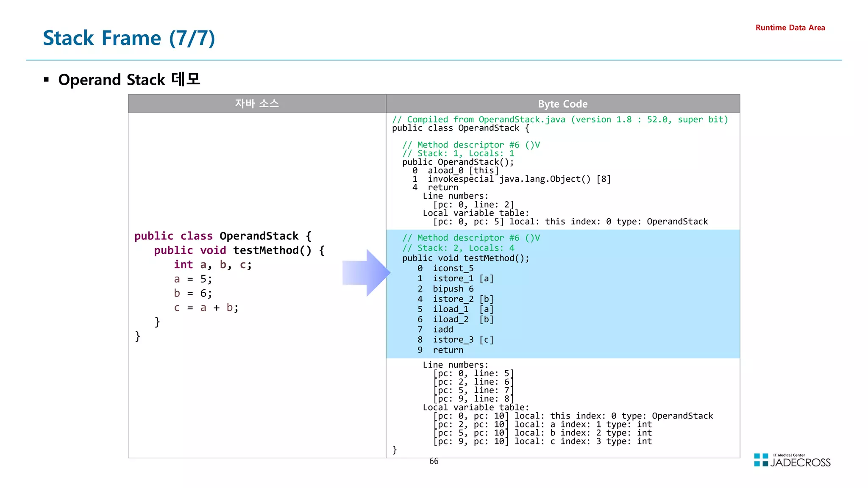Click the 자바 소스 column header
868x488 pixels.
(x=257, y=103)
